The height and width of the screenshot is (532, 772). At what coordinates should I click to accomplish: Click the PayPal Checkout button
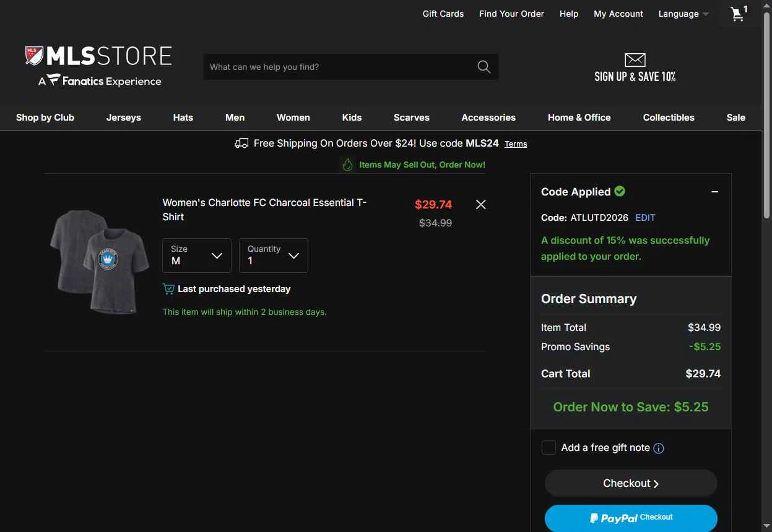click(x=631, y=518)
